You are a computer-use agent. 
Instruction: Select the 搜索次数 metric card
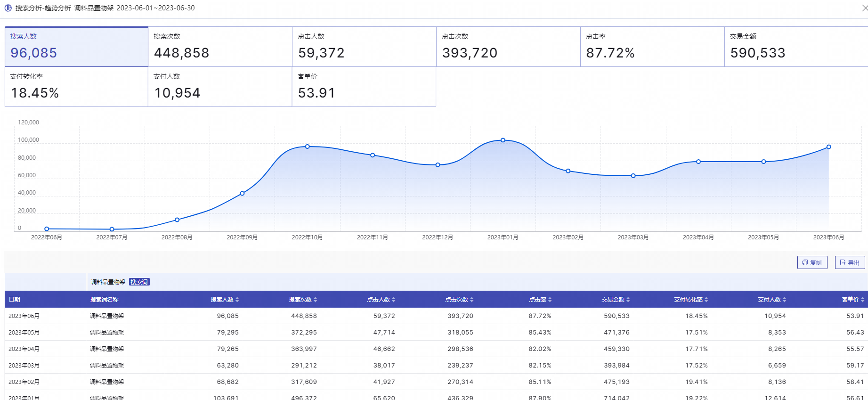click(x=220, y=47)
